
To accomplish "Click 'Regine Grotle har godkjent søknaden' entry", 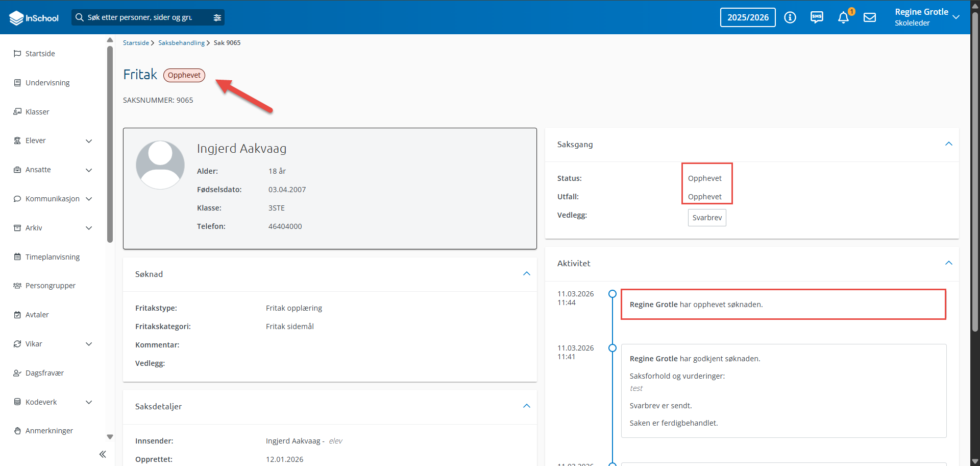I will 783,391.
